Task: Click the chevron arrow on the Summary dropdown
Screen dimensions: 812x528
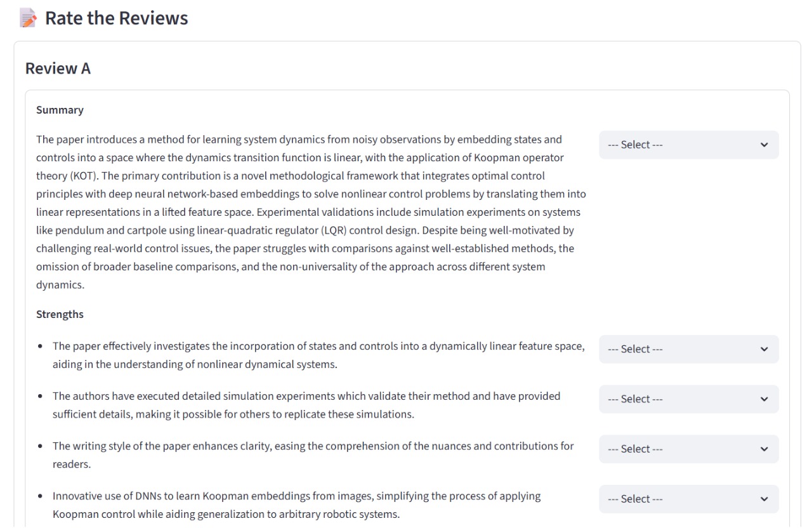Action: pyautogui.click(x=764, y=145)
